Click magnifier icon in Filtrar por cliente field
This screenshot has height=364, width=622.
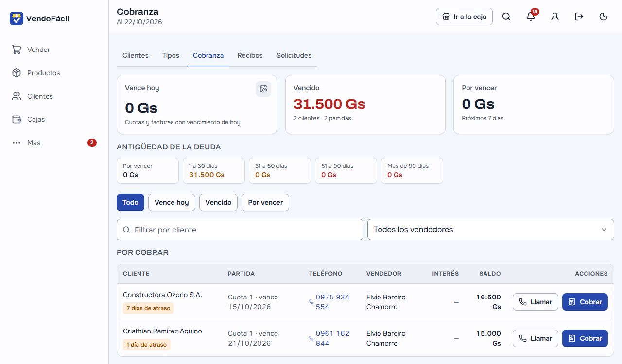[x=126, y=230]
